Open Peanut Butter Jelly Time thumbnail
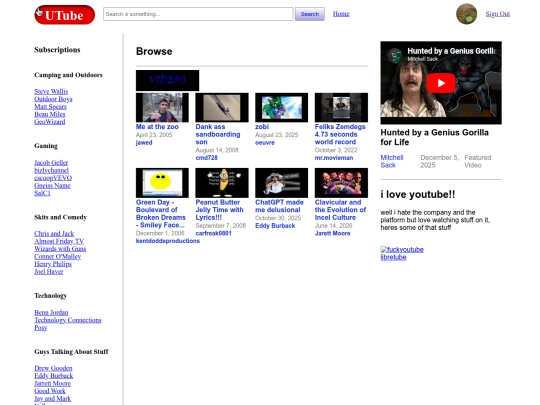540x405 pixels. point(222,183)
